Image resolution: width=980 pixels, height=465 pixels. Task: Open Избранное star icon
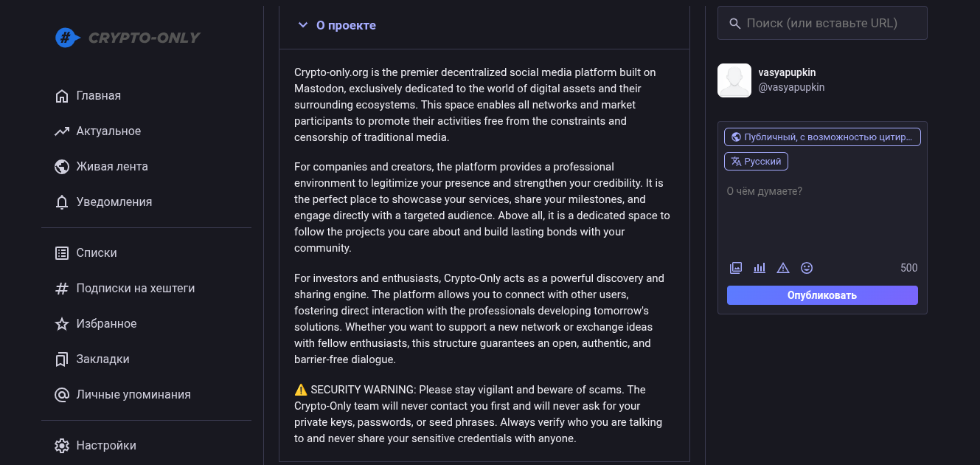pyautogui.click(x=62, y=324)
